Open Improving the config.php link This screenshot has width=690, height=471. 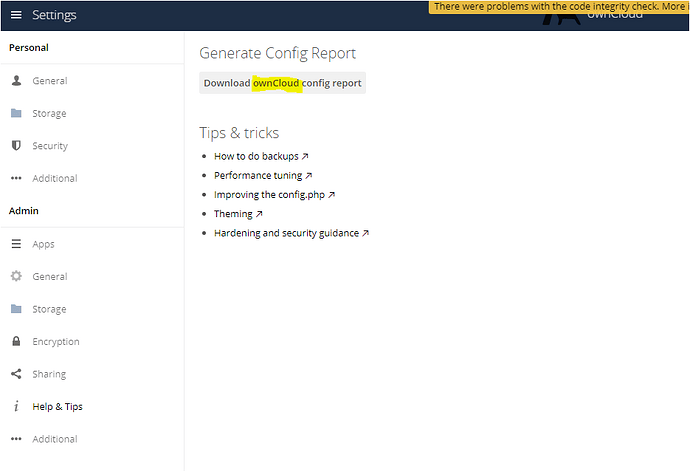[x=274, y=195]
